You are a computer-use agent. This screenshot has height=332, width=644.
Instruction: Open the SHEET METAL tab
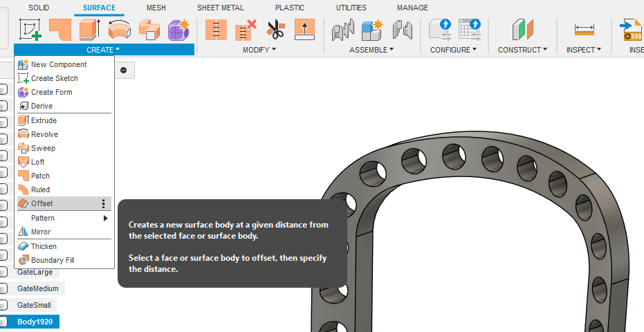point(221,8)
